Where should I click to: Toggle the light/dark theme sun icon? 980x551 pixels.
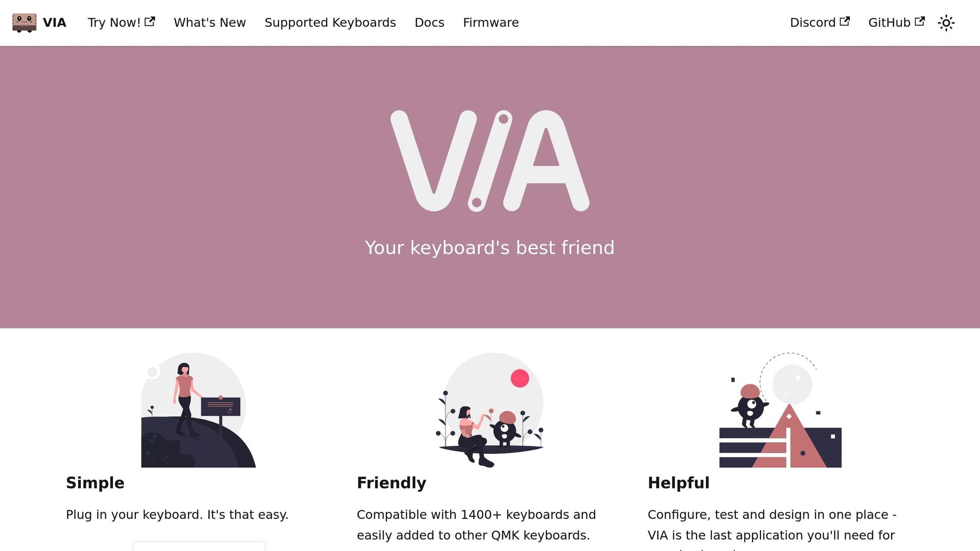946,23
